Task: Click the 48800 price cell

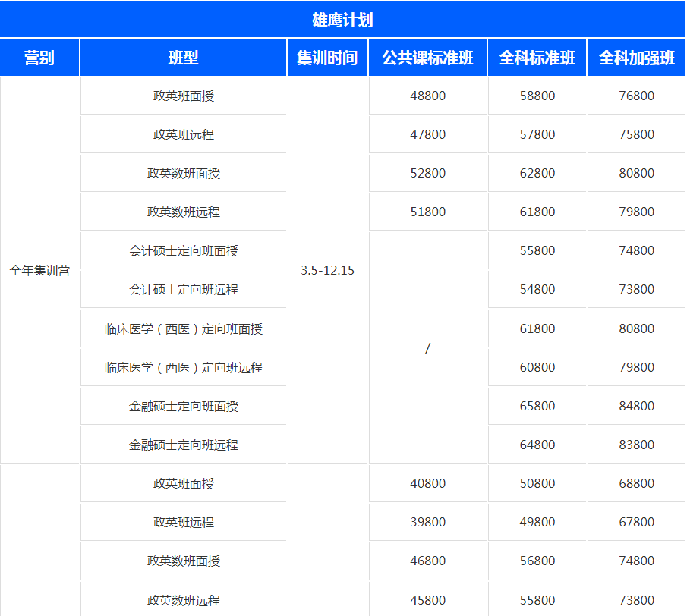Action: (x=427, y=96)
